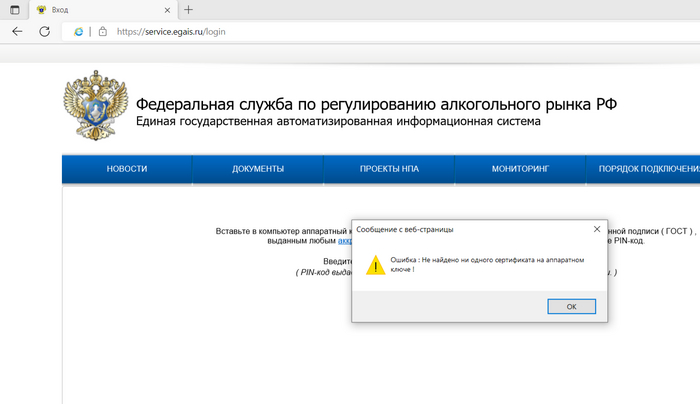The width and height of the screenshot is (700, 404).
Task: View site info via padlock icon
Action: click(102, 31)
